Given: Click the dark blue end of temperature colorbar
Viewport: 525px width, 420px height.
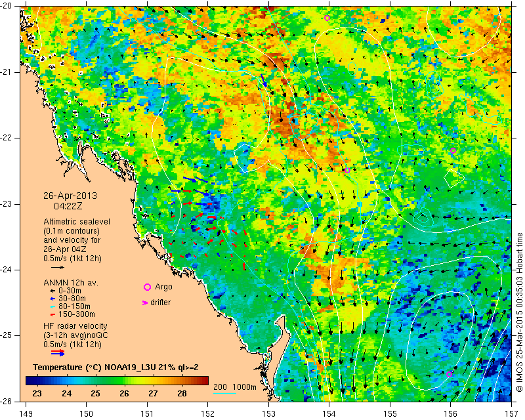Looking at the screenshot, I should point(30,381).
